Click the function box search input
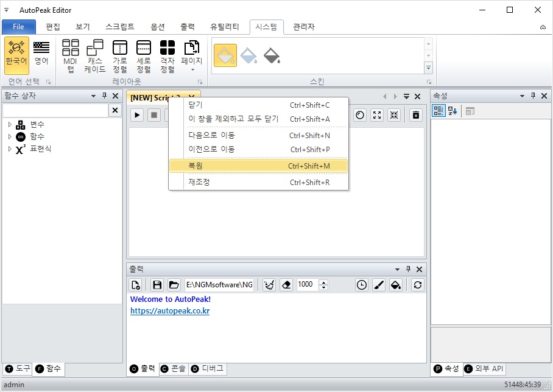 tap(55, 110)
